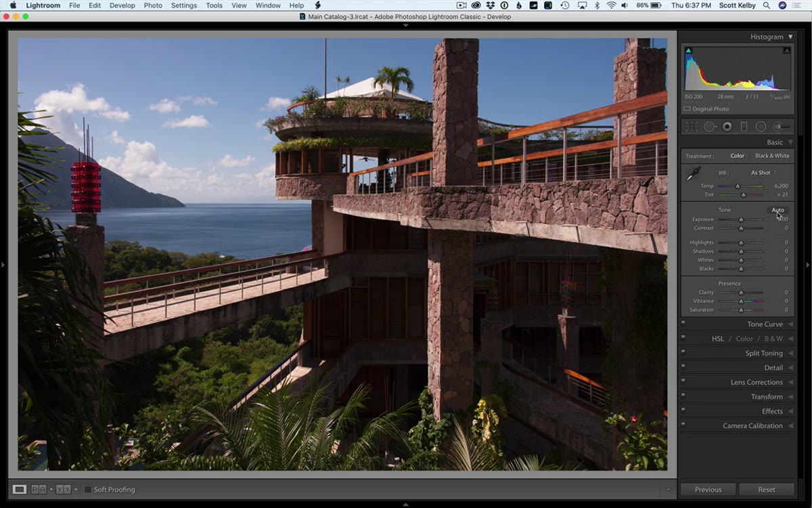Click the Auto tone button
This screenshot has width=812, height=508.
[778, 210]
